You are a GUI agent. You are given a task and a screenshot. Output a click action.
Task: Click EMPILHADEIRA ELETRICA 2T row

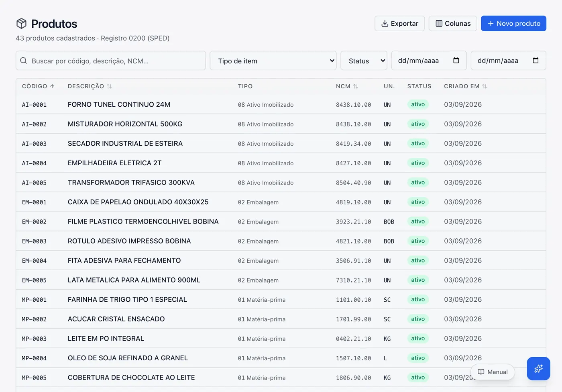coord(281,163)
